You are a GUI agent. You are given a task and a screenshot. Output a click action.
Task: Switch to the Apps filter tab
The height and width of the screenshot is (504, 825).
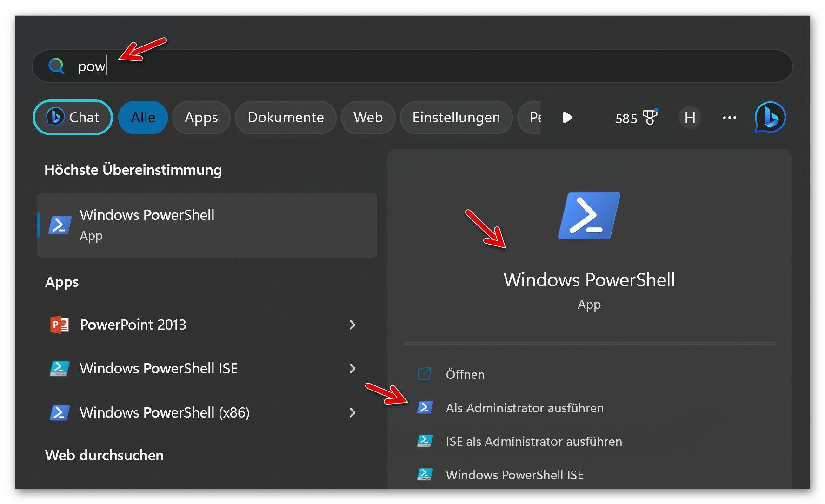(x=201, y=118)
